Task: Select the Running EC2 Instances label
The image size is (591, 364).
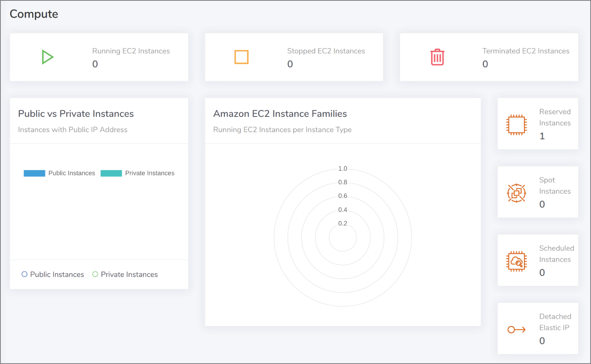Action: [131, 51]
